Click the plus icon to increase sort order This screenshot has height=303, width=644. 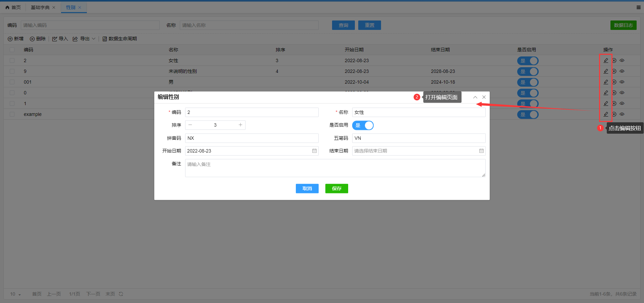coord(240,125)
